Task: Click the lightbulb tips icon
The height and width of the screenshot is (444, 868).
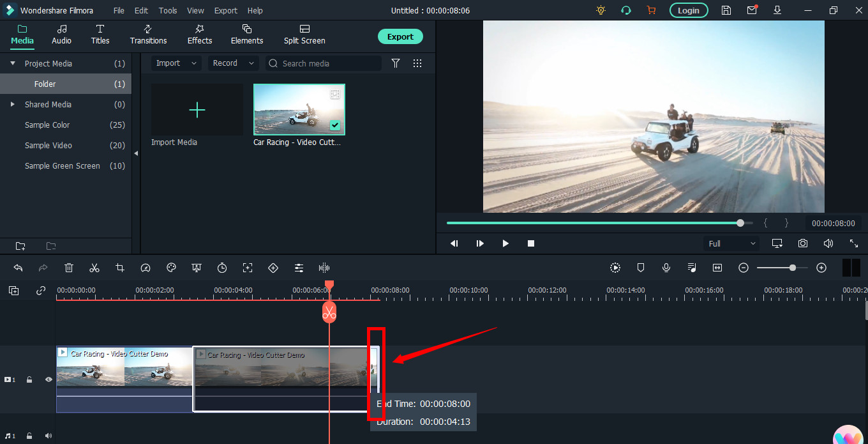Action: tap(601, 10)
